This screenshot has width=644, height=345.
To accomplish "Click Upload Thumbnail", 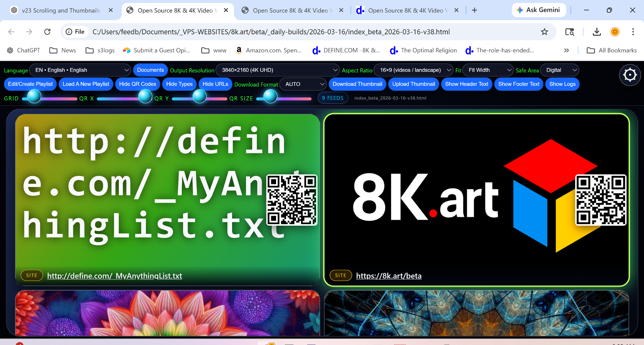I will [x=414, y=84].
